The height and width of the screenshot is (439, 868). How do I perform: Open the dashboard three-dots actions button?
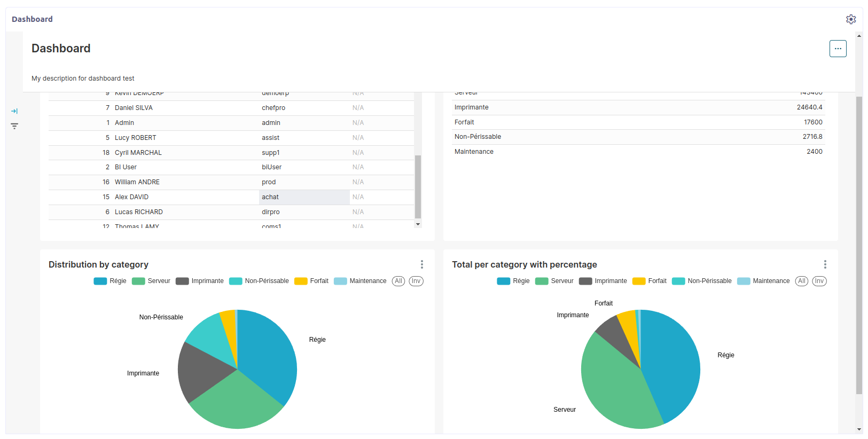(x=838, y=49)
